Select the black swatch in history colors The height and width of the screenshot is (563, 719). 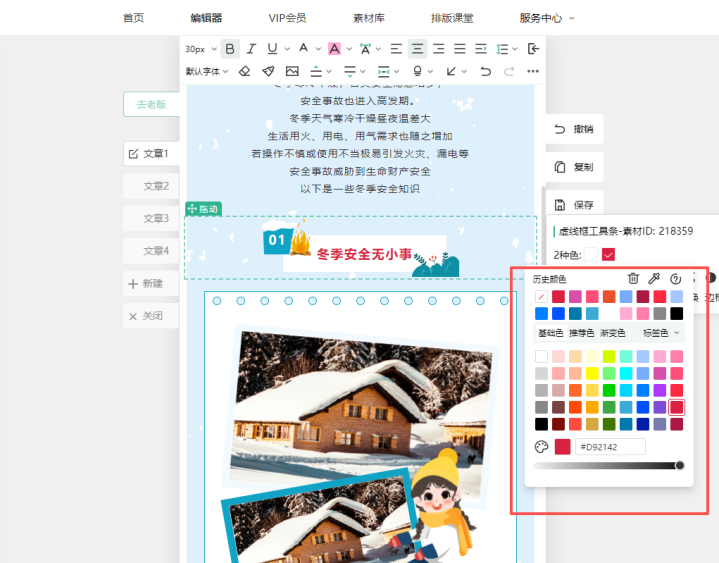(677, 314)
